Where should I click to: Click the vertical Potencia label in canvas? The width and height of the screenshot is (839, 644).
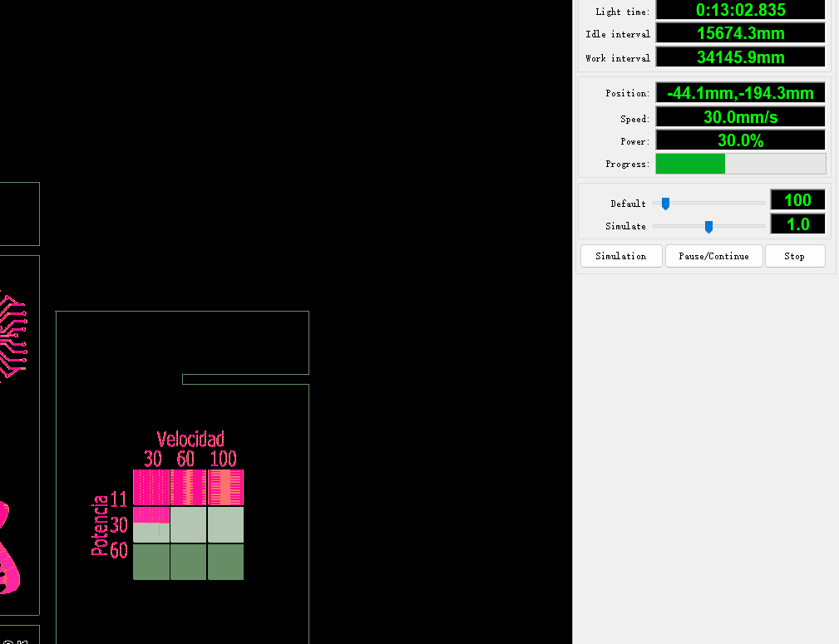tap(100, 525)
